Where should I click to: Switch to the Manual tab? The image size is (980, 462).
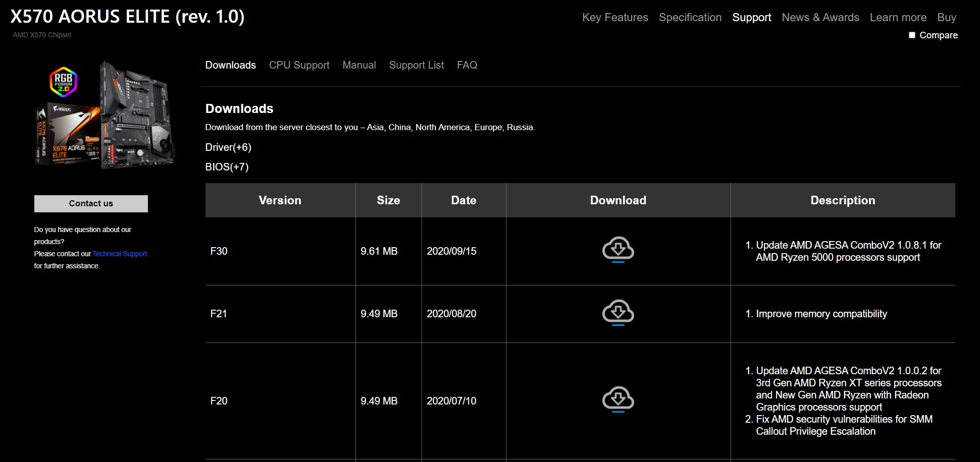[x=359, y=65]
